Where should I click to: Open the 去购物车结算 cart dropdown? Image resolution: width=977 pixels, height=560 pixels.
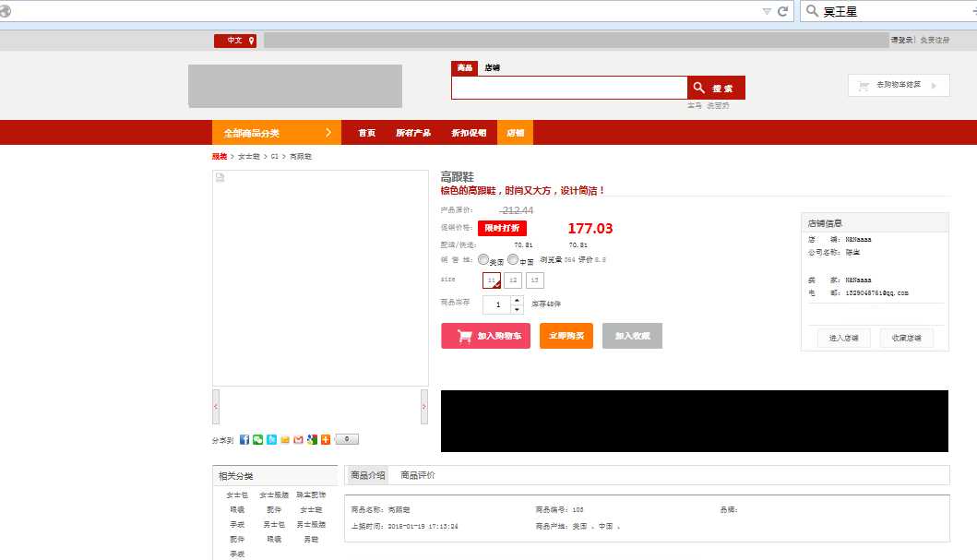coord(899,86)
